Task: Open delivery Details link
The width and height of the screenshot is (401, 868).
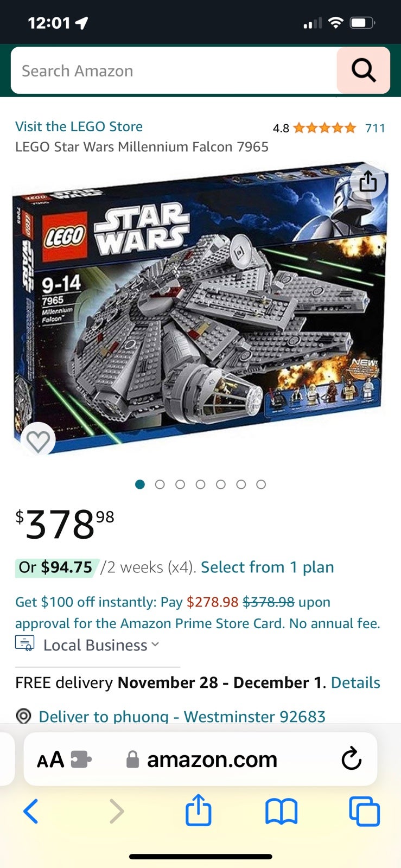Action: click(x=355, y=682)
